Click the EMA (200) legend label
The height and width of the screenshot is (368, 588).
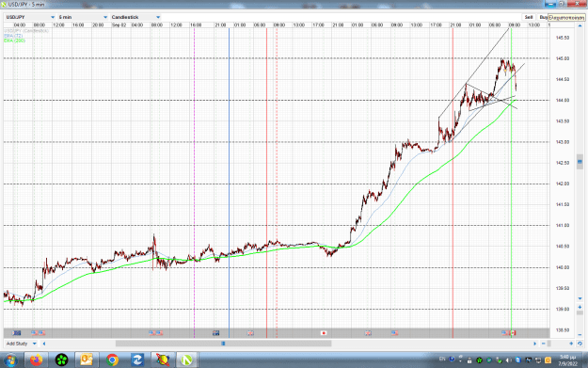[14, 40]
